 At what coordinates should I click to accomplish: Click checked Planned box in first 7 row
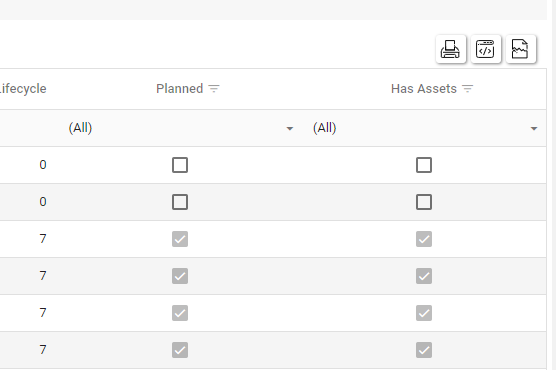[x=180, y=239]
